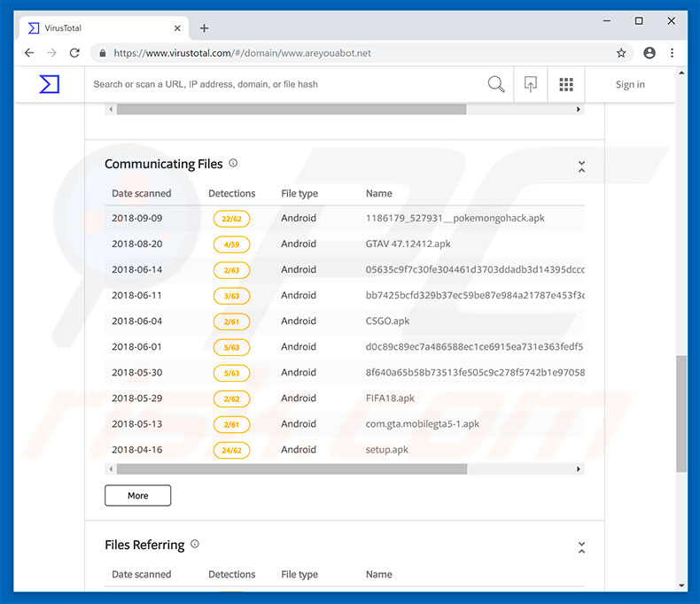Click Detections header in Communicating Files
The width and height of the screenshot is (700, 604).
pyautogui.click(x=231, y=193)
